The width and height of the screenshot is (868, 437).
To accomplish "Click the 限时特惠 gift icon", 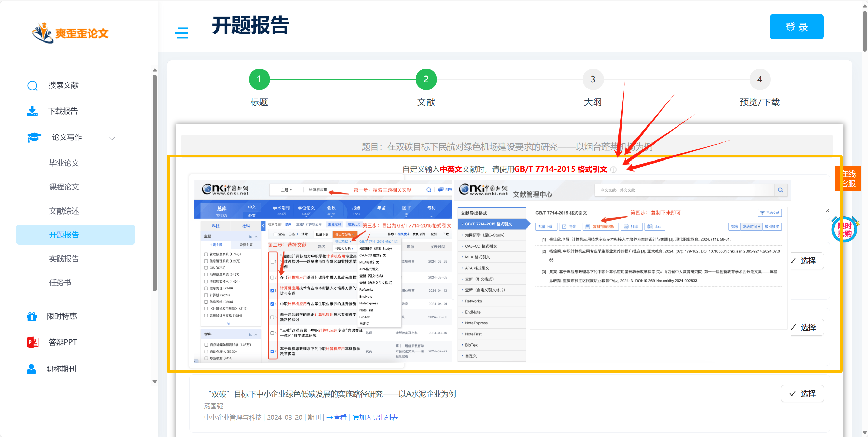I will [32, 316].
